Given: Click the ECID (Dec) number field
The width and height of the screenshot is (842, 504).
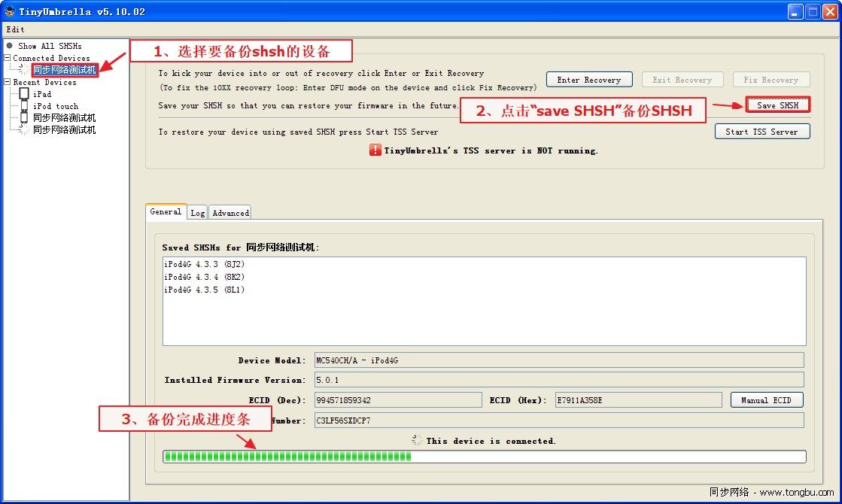Looking at the screenshot, I should pos(397,400).
